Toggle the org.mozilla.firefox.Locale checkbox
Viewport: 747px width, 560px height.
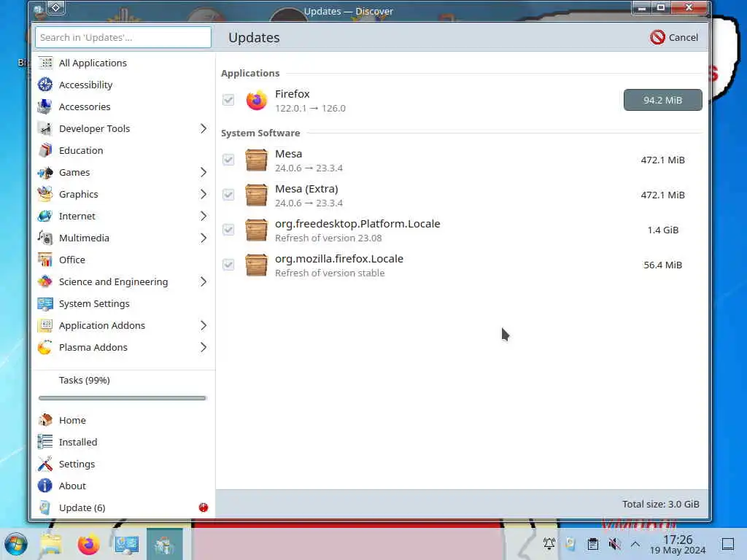(228, 265)
